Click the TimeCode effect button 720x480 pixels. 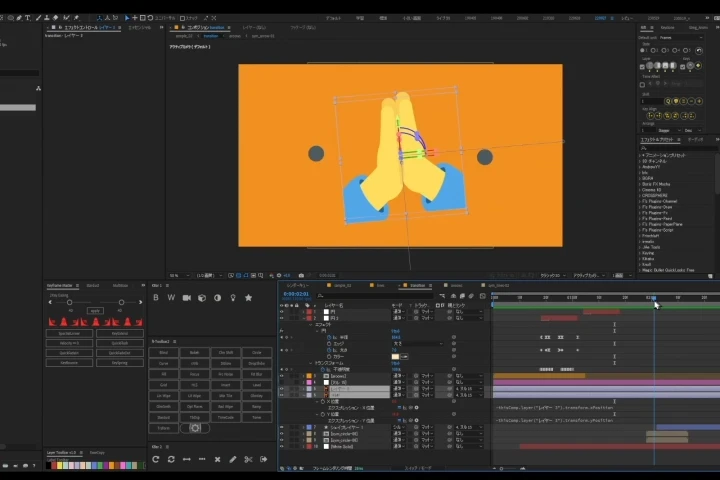(225, 417)
